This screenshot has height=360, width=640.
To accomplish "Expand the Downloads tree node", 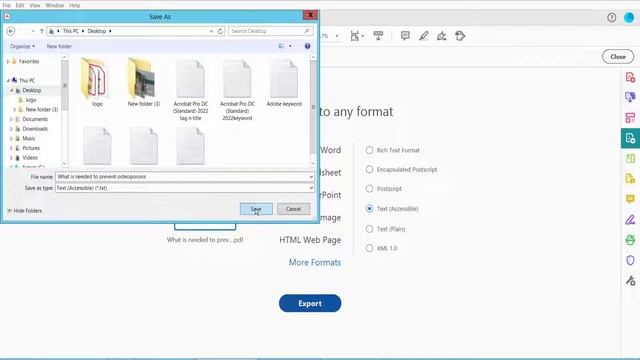I will tap(11, 129).
